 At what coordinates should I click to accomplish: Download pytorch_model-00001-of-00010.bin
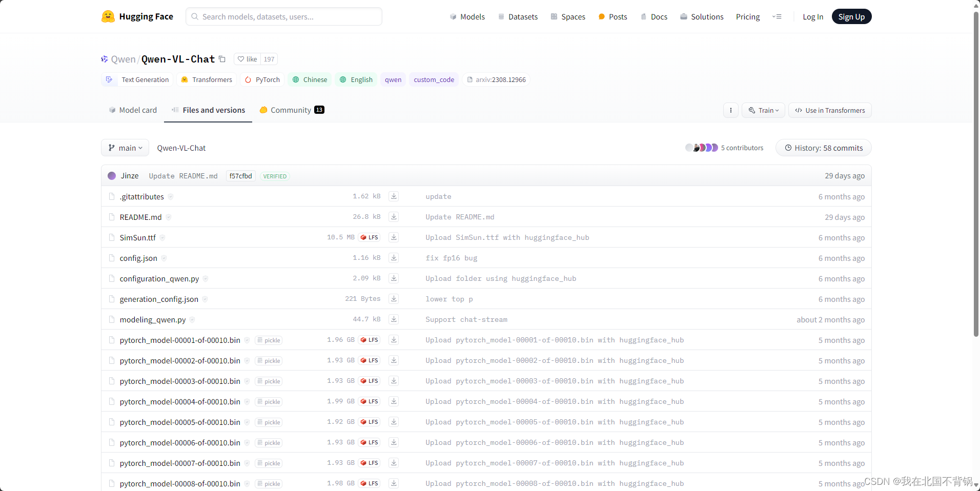[x=394, y=340]
